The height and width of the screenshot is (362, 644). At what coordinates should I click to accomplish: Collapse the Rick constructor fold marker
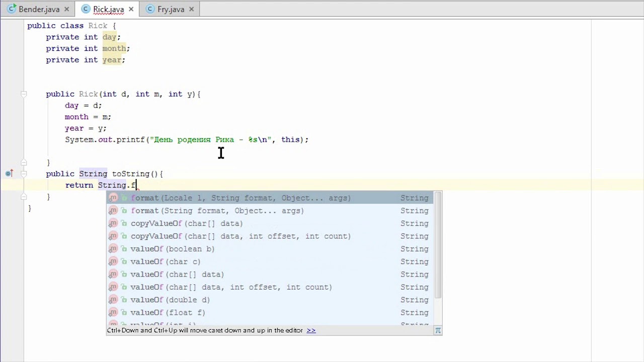tap(24, 94)
